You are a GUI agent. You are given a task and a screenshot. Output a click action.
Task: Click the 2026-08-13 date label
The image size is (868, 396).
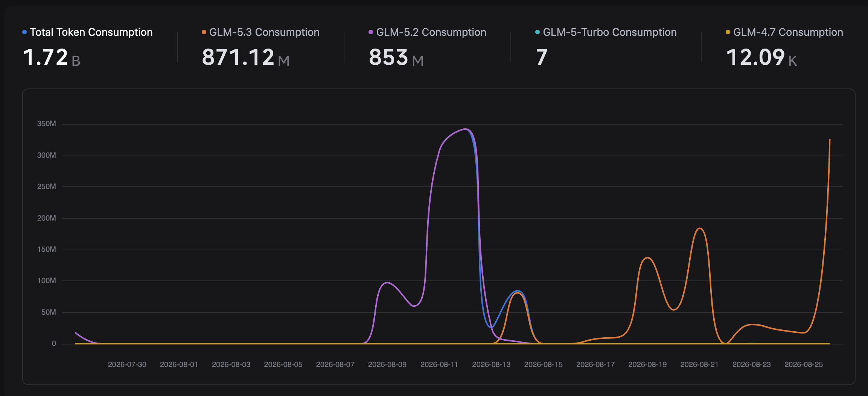[x=492, y=365]
